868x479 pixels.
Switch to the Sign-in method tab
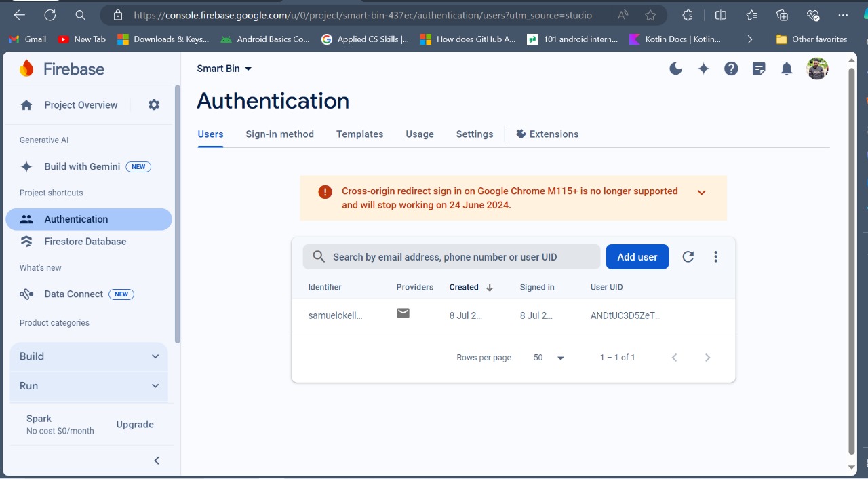point(279,134)
